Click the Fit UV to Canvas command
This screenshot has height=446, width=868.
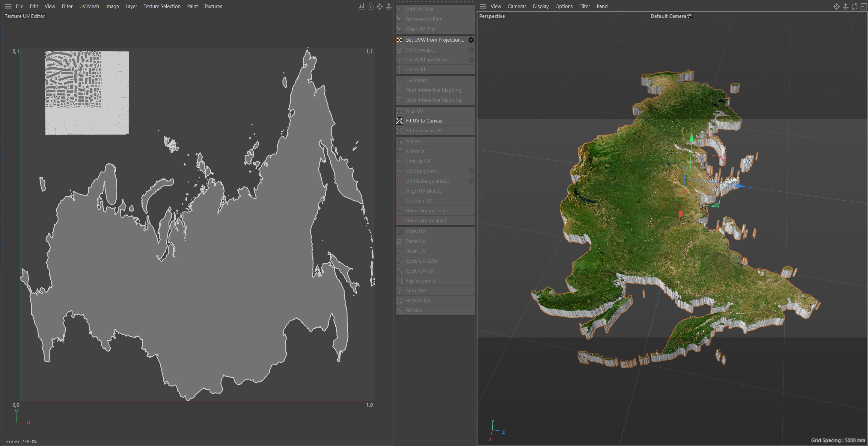click(x=424, y=121)
